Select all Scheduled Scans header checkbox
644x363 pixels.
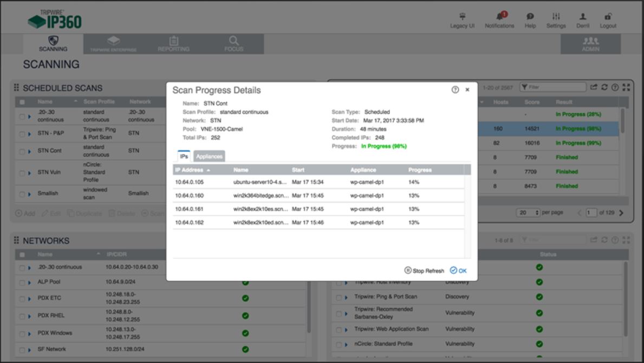coord(22,102)
